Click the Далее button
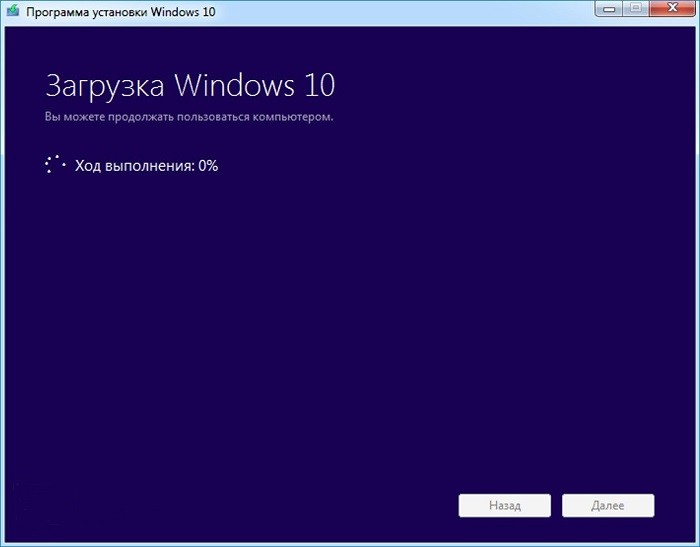This screenshot has height=547, width=700. point(608,505)
